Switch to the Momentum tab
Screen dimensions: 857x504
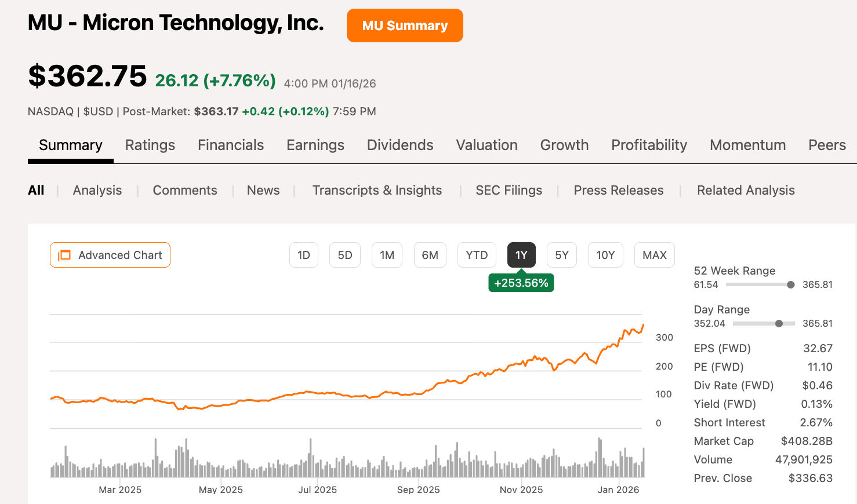747,145
